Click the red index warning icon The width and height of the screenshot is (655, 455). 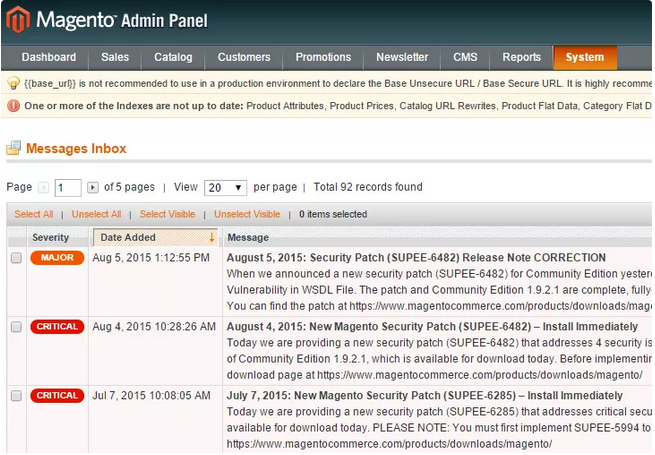point(13,106)
